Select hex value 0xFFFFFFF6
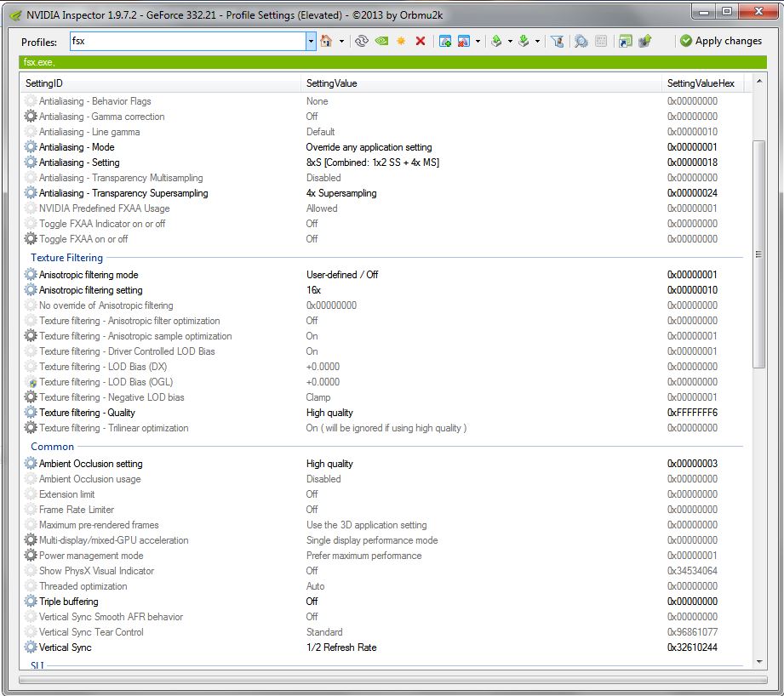 point(693,412)
